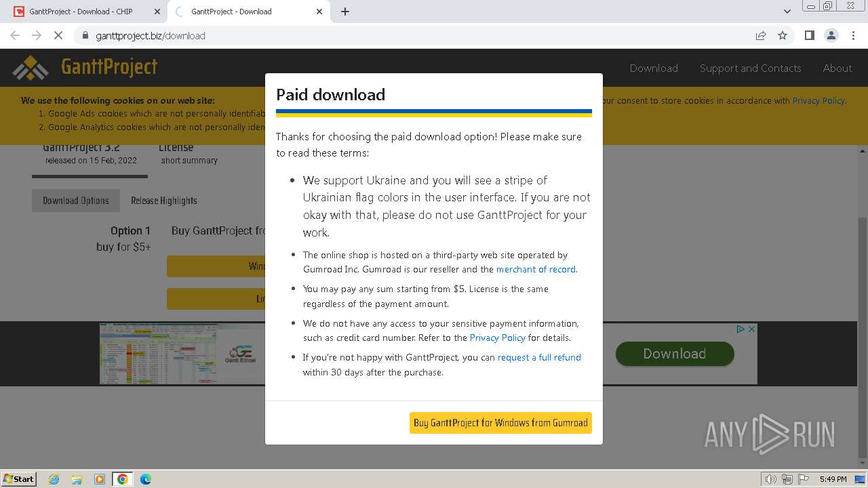Select the Download Options tab

[x=76, y=201]
